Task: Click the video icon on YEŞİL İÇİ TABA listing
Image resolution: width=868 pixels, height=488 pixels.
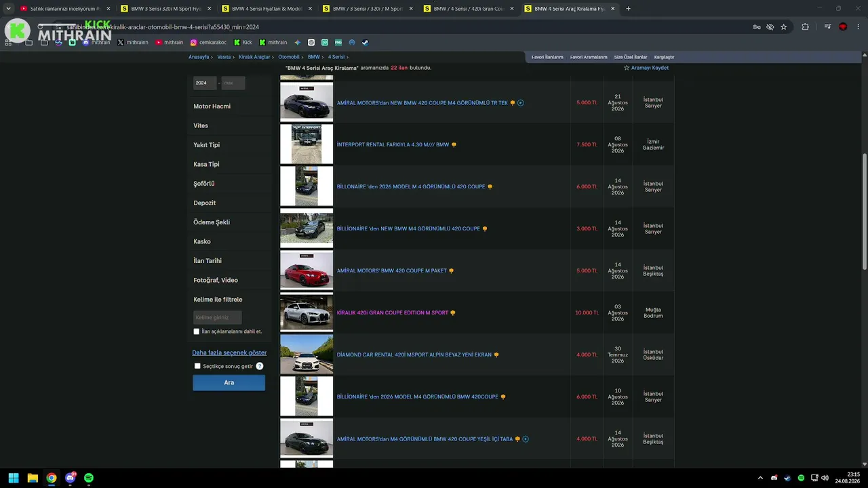Action: point(526,439)
